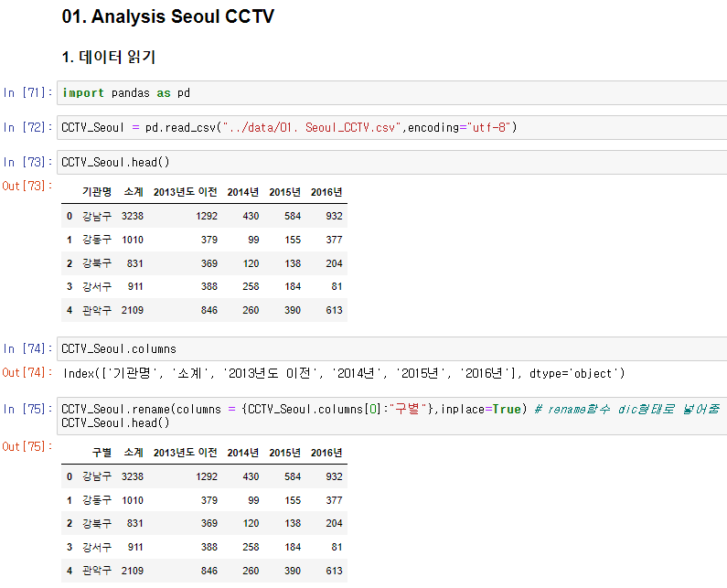The image size is (727, 588).
Task: Click the '2014년' header in Out[73] table
Action: (243, 192)
